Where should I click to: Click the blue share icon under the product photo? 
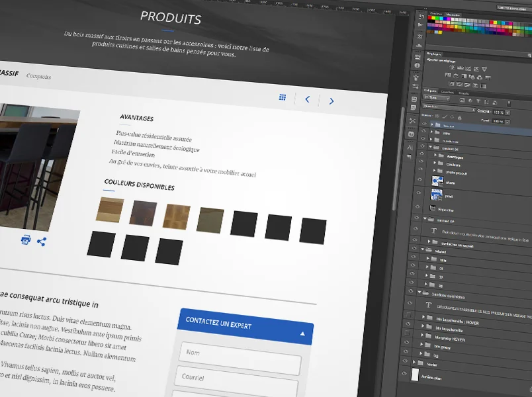(42, 242)
